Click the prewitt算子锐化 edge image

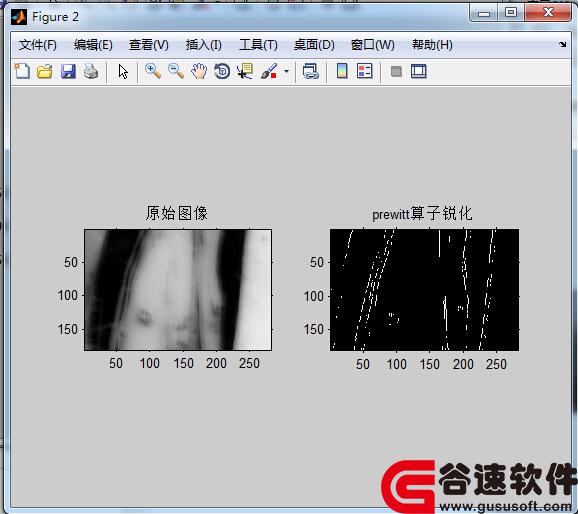click(424, 290)
